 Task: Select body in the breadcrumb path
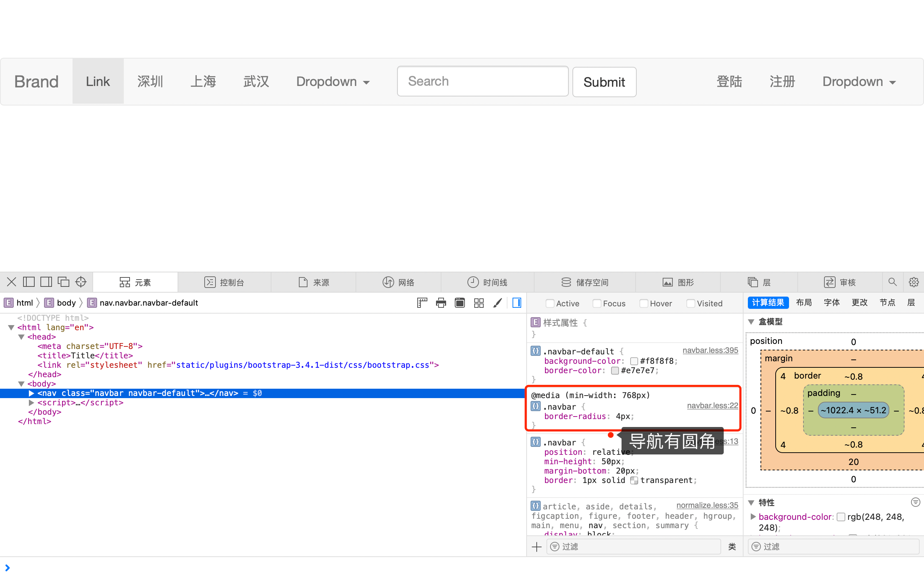60,303
